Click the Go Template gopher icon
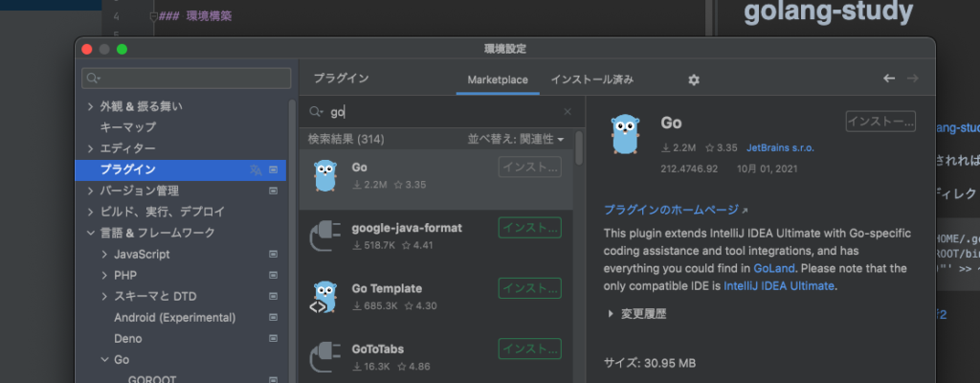The image size is (980, 383). (x=324, y=297)
